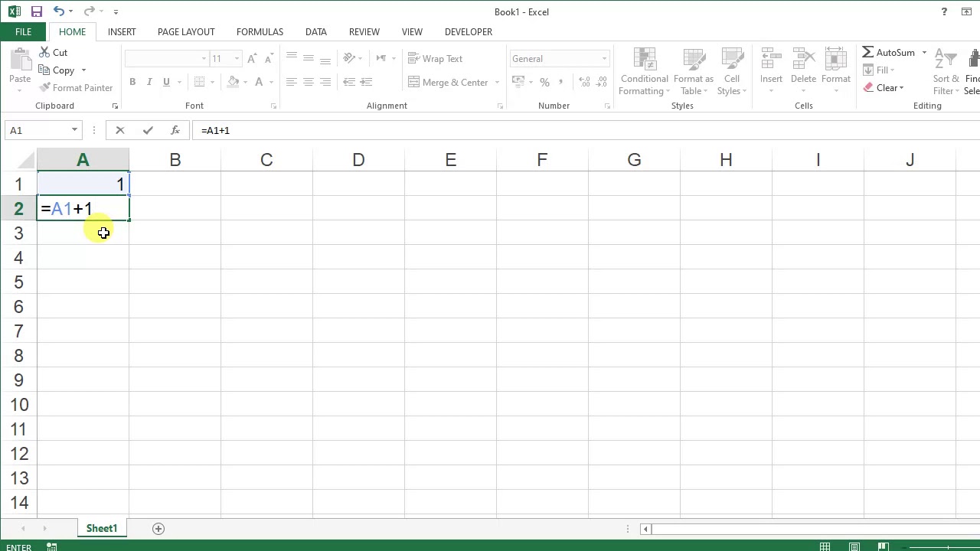
Task: Click the horizontal scrollbar track
Action: click(x=812, y=529)
